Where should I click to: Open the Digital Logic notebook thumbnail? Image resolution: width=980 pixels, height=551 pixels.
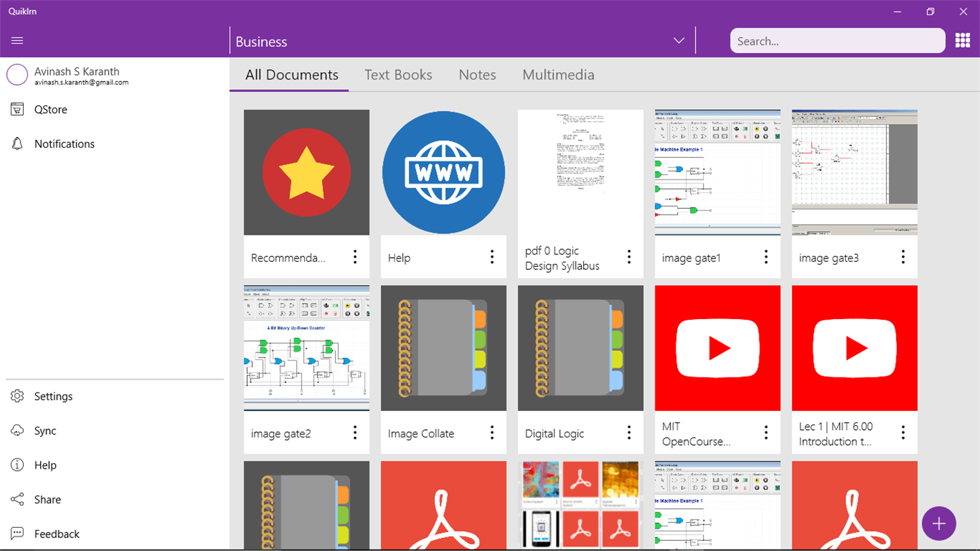pos(581,348)
